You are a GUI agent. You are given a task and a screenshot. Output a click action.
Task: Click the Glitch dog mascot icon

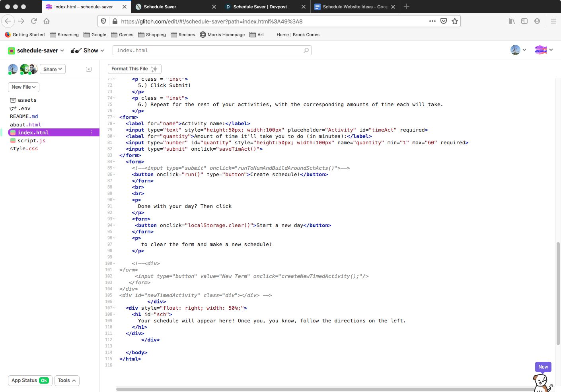542,383
